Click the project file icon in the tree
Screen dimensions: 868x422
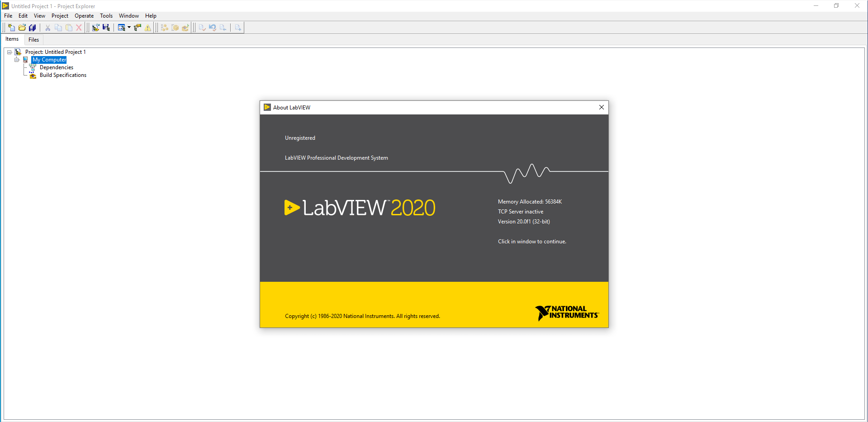coord(18,52)
